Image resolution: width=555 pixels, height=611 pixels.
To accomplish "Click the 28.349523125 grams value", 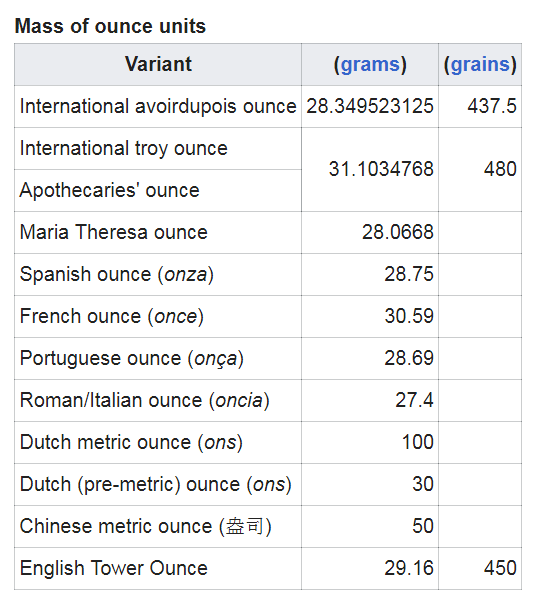I will (x=370, y=106).
